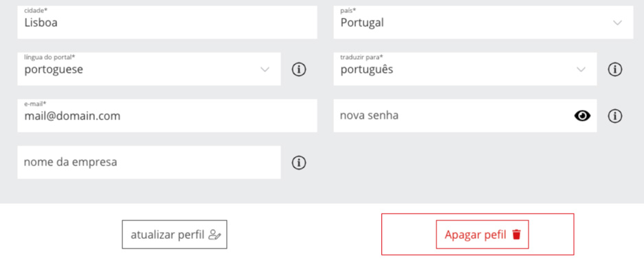This screenshot has height=265, width=644.
Task: Open the língua do portal dropdown arrow
Action: 265,69
